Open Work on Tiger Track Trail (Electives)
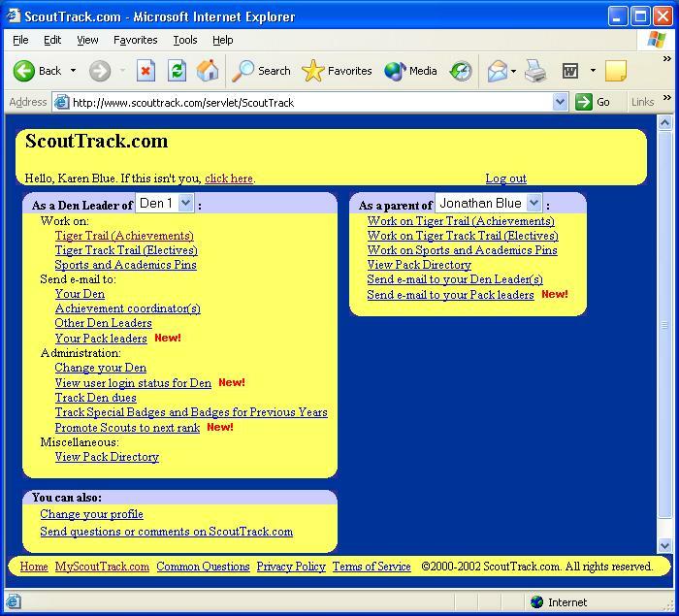The width and height of the screenshot is (679, 616). point(463,236)
